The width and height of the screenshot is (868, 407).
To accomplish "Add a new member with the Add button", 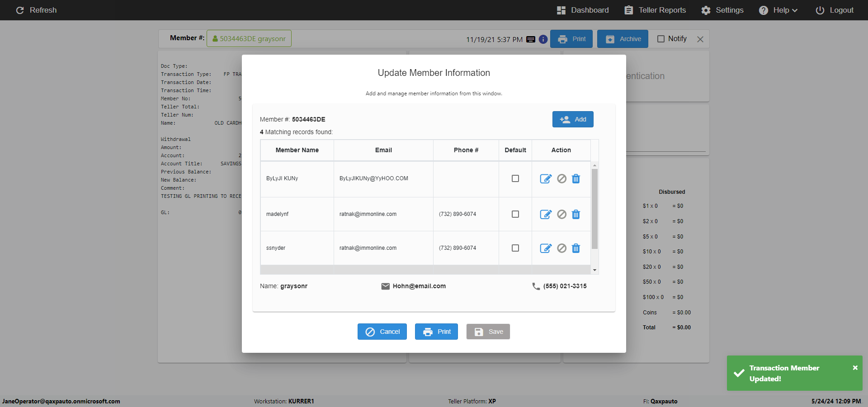I will click(573, 119).
